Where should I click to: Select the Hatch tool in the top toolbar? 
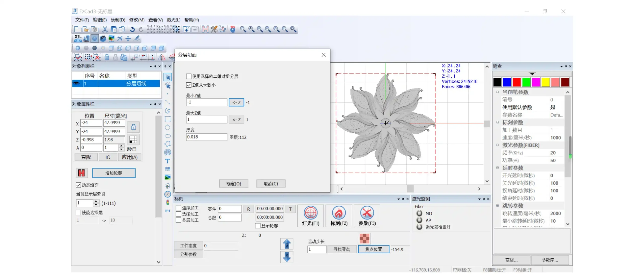point(206,29)
